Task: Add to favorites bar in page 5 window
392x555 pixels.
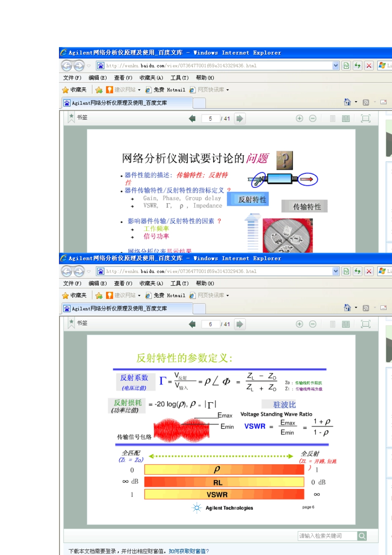Action: click(x=99, y=90)
